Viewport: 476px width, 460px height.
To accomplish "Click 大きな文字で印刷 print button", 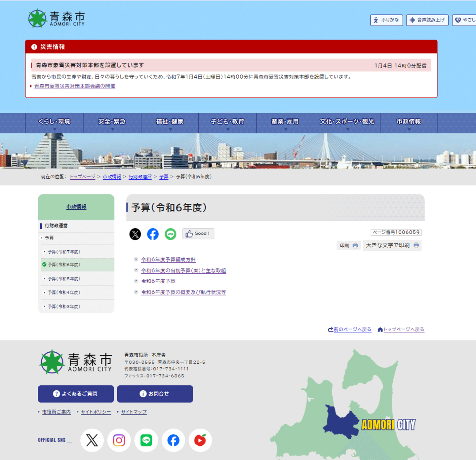I will click(x=392, y=245).
